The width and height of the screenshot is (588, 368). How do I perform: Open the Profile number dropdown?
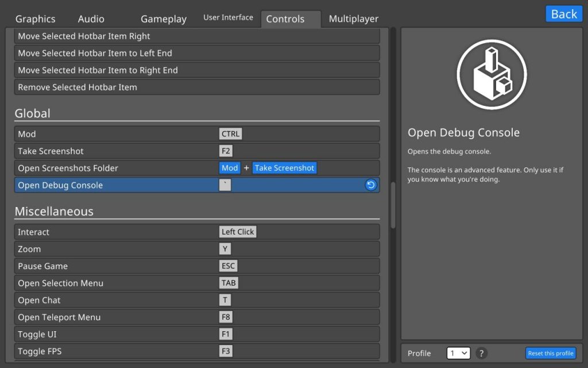(458, 353)
